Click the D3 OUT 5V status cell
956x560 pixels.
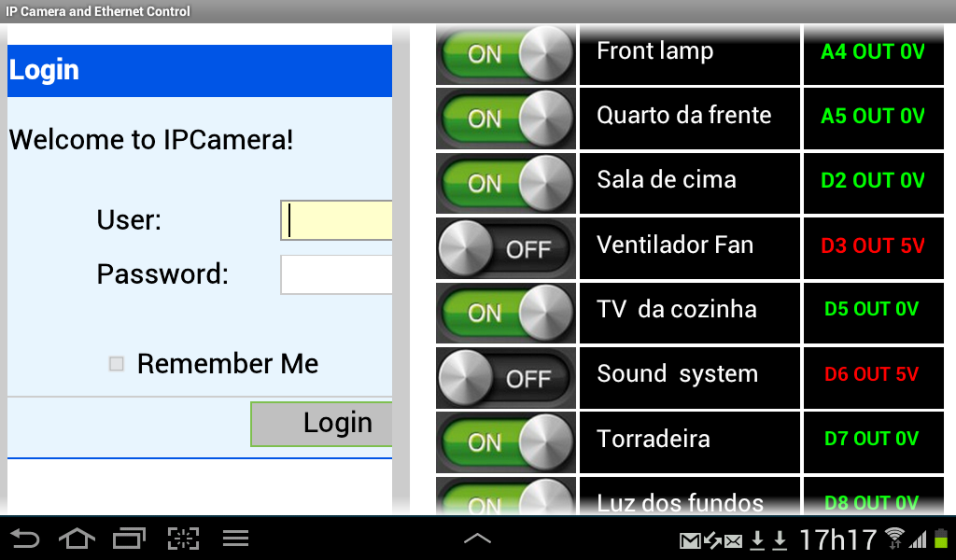tap(873, 248)
